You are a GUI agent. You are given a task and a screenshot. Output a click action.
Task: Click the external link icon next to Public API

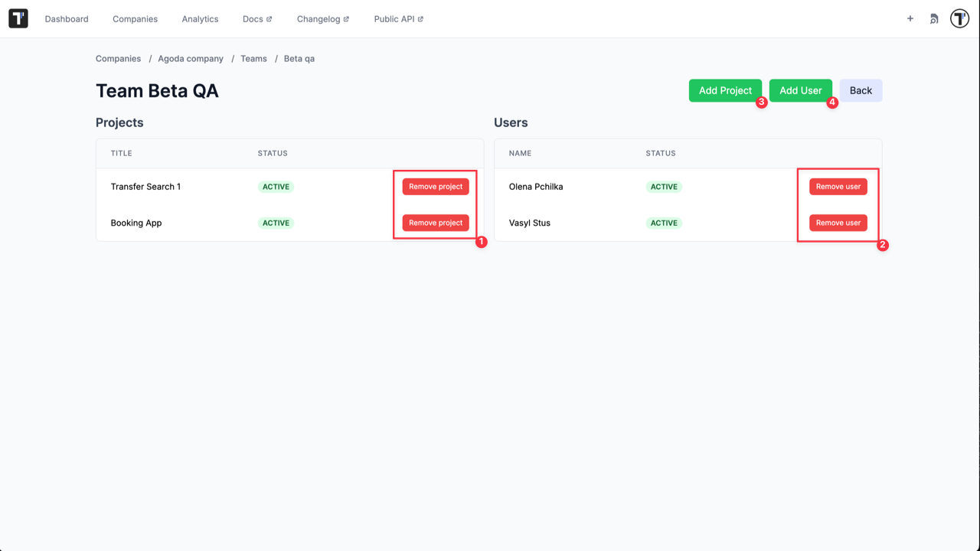419,18
